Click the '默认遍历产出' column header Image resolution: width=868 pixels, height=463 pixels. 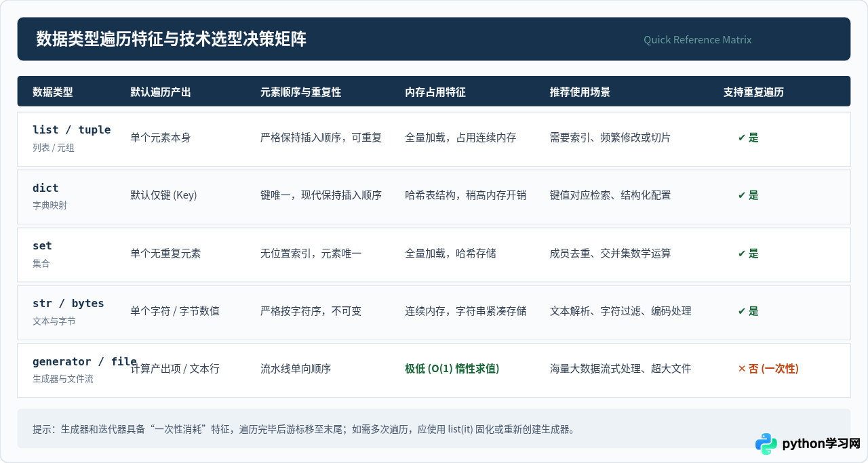tap(161, 92)
